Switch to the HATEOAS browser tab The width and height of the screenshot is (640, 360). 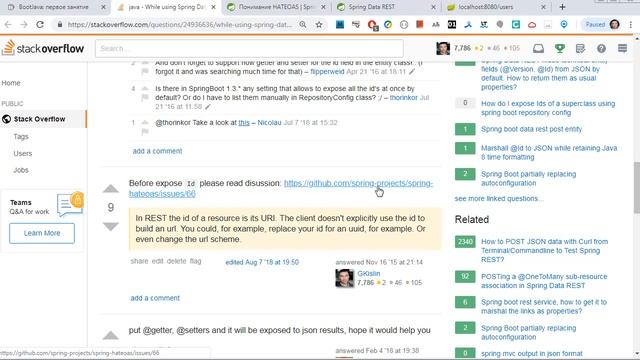click(x=276, y=7)
